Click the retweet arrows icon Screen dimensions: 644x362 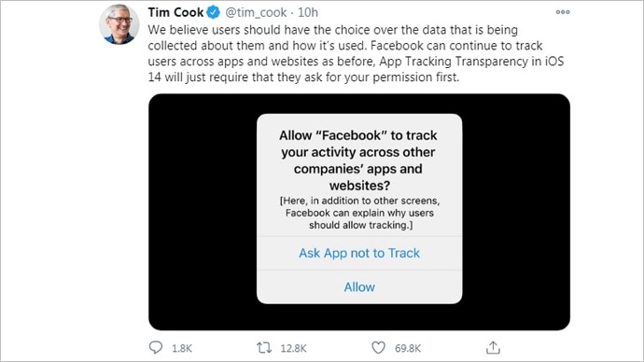pyautogui.click(x=264, y=348)
